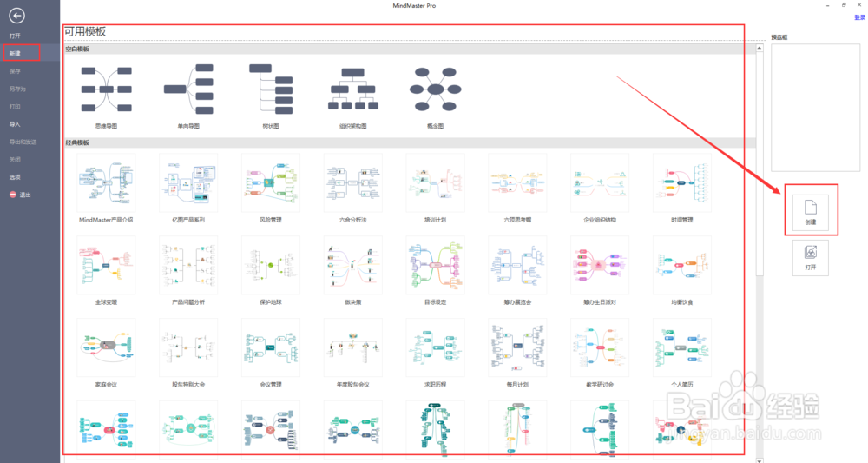The height and width of the screenshot is (463, 868).
Task: Pick the 培训计划 template thumbnail
Action: click(x=436, y=182)
